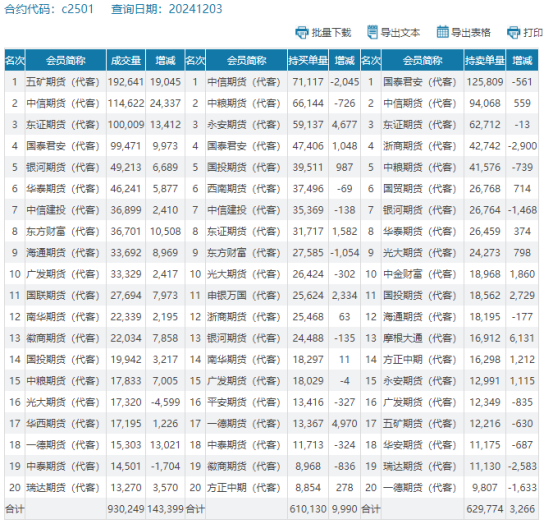The height and width of the screenshot is (524, 554).
Task: Click the 批量下载 printer icon
Action: point(302,33)
